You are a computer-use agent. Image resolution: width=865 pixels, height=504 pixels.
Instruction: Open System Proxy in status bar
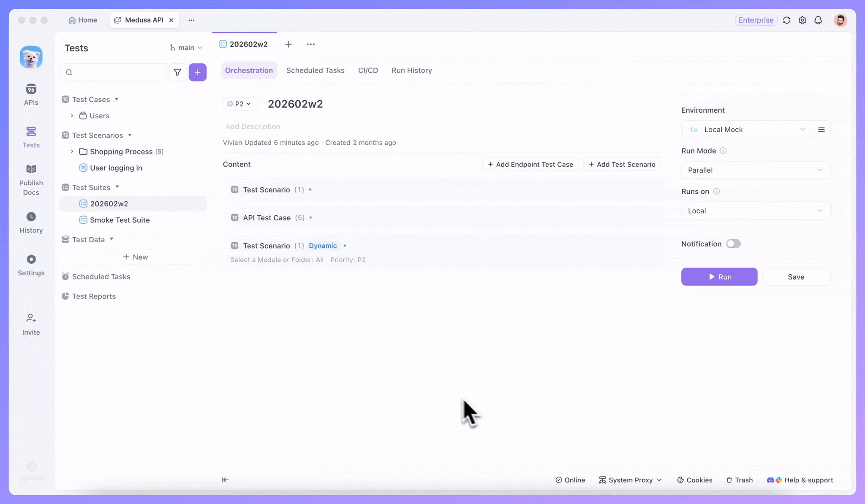[630, 480]
